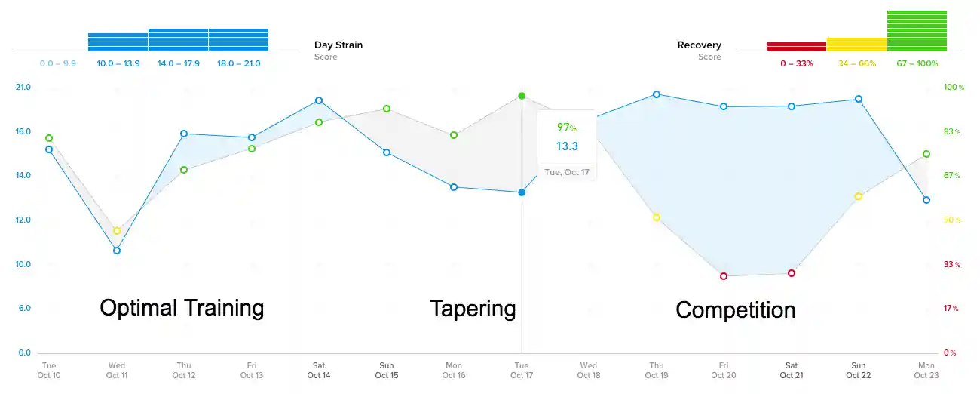980x394 pixels.
Task: Click the green 67 – 100% recovery legend bar
Action: tap(917, 31)
